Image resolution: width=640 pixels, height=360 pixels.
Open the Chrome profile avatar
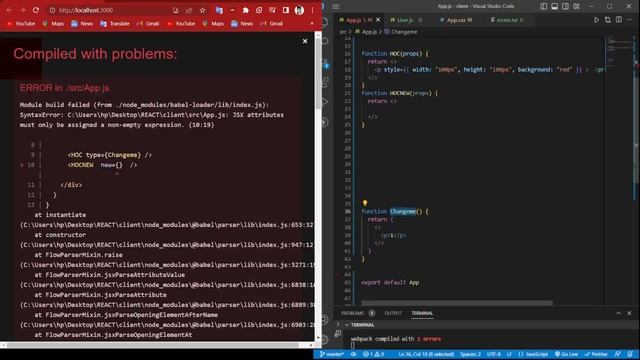[299, 10]
